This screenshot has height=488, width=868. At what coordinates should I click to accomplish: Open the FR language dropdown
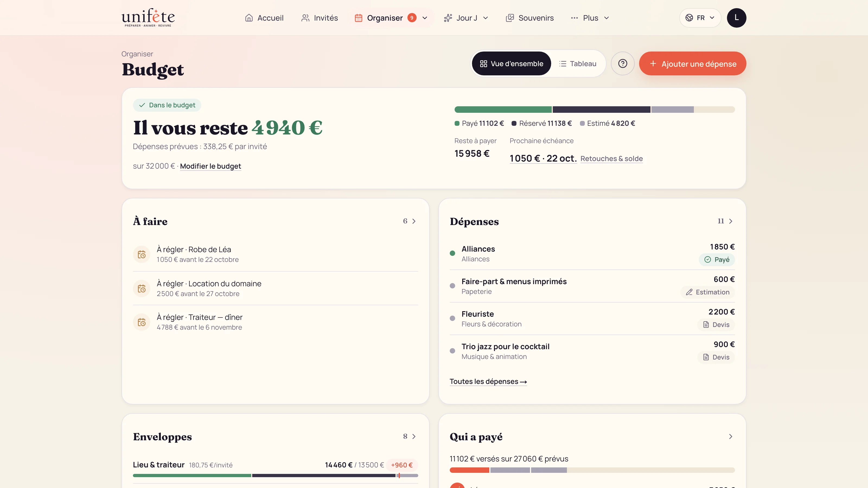(x=700, y=18)
